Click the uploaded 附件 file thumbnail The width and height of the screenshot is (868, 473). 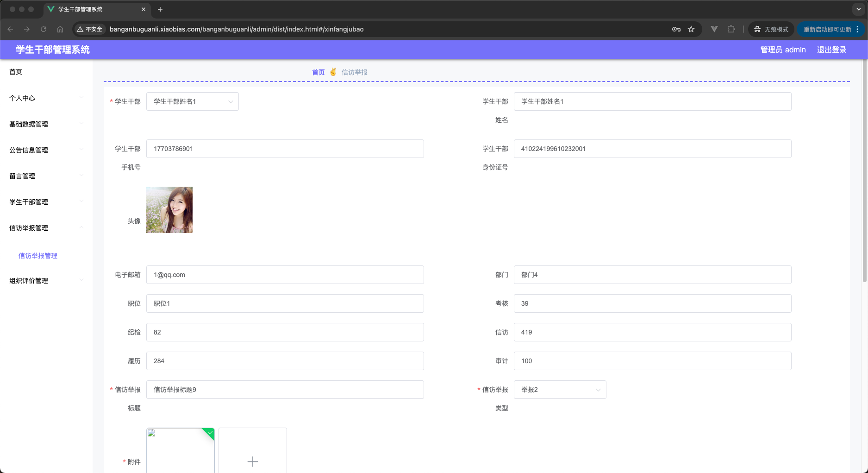tap(181, 450)
